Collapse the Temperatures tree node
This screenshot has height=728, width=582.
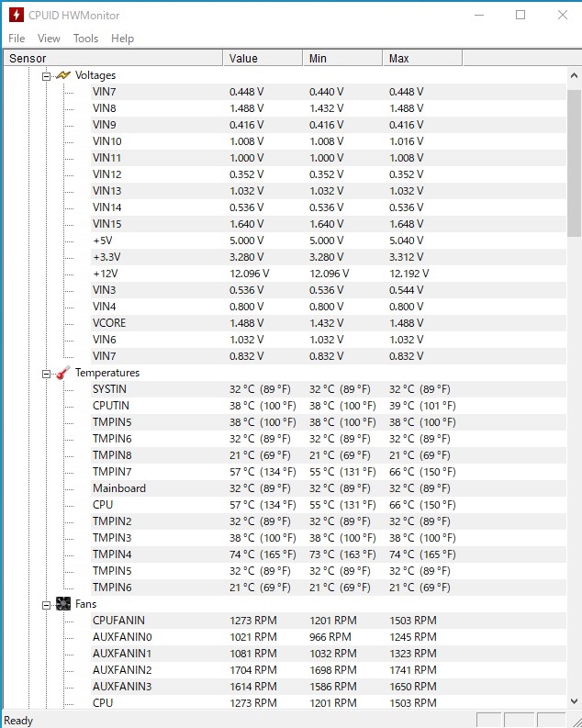46,373
